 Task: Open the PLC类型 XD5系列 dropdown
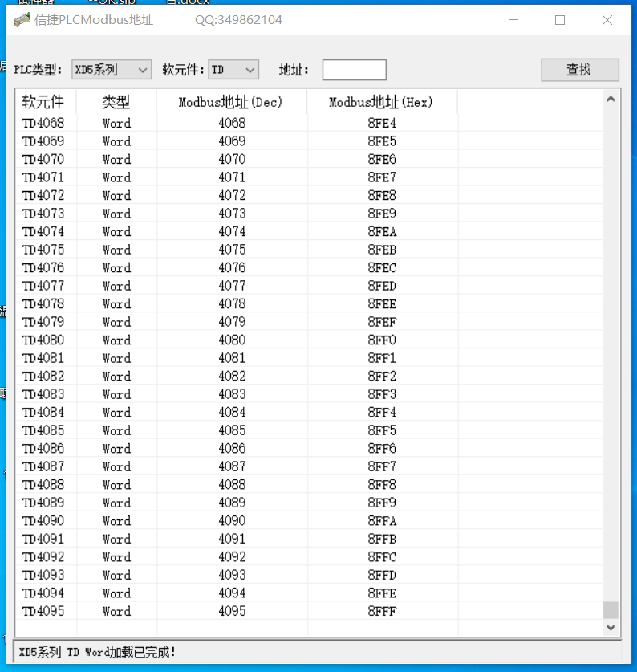tap(112, 70)
